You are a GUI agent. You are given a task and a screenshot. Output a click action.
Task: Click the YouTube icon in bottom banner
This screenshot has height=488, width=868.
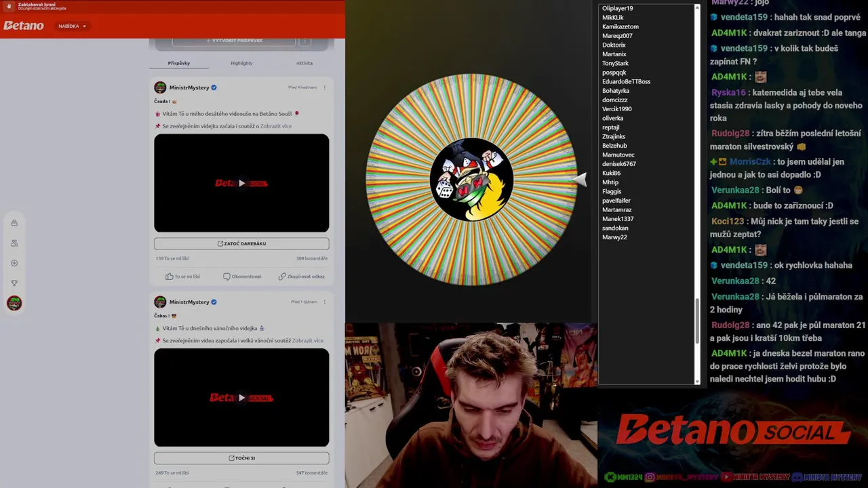(726, 477)
